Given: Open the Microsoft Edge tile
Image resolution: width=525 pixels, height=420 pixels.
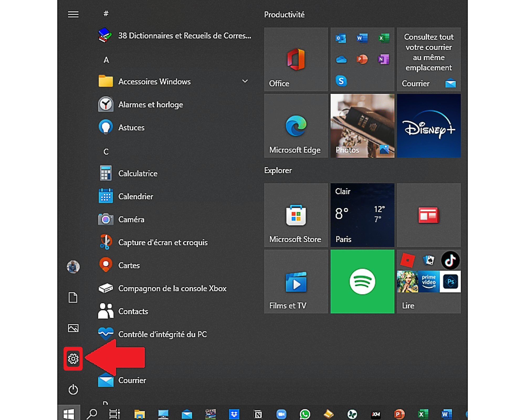Looking at the screenshot, I should [296, 126].
